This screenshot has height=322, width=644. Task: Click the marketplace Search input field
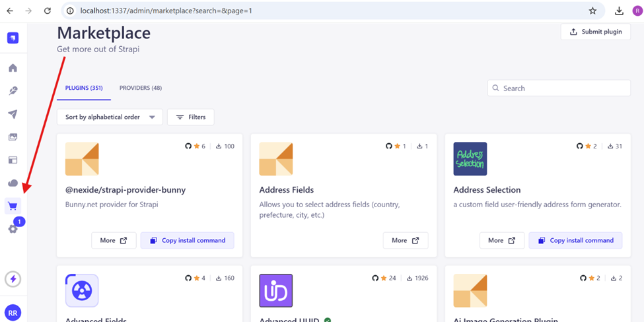[563, 88]
